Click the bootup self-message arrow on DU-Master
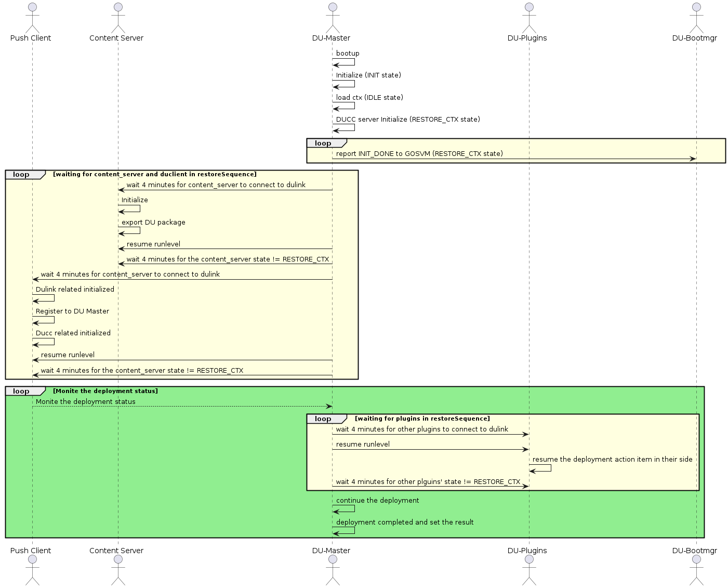Image resolution: width=728 pixels, height=588 pixels. tap(344, 62)
